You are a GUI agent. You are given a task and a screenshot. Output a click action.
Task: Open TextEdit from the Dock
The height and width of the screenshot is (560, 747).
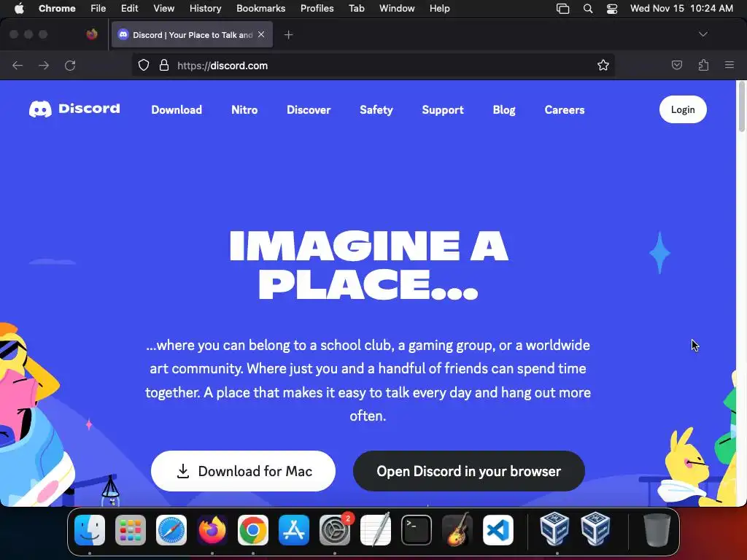(x=376, y=530)
